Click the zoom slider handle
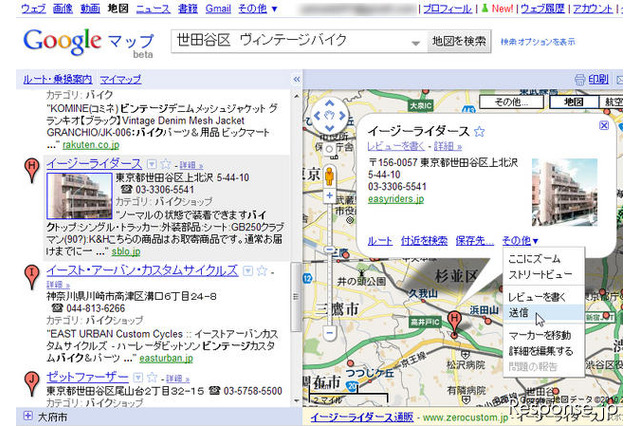The height and width of the screenshot is (426, 640). point(329,249)
